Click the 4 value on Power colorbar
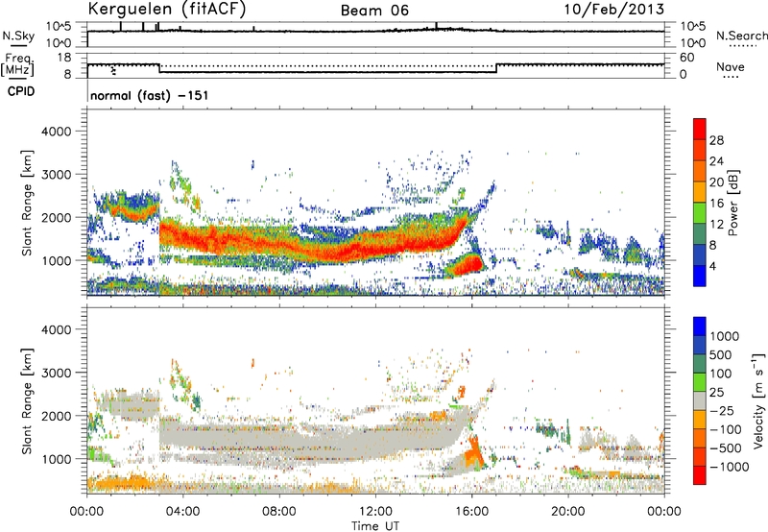768x532 pixels. point(712,267)
